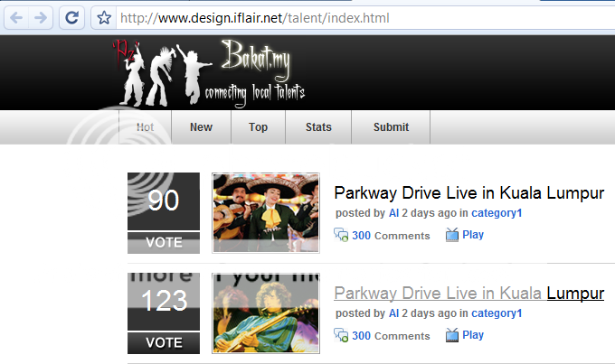This screenshot has width=615, height=364.
Task: Switch to the New tab
Action: (x=201, y=127)
